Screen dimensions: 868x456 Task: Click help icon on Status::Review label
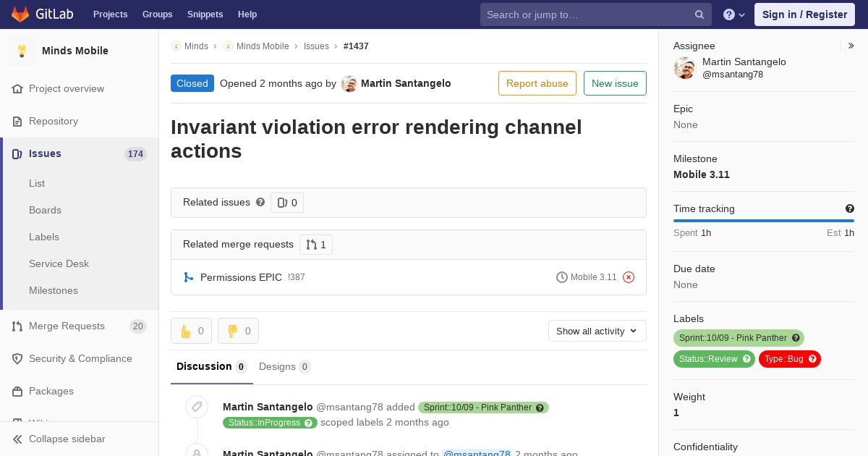(x=746, y=359)
